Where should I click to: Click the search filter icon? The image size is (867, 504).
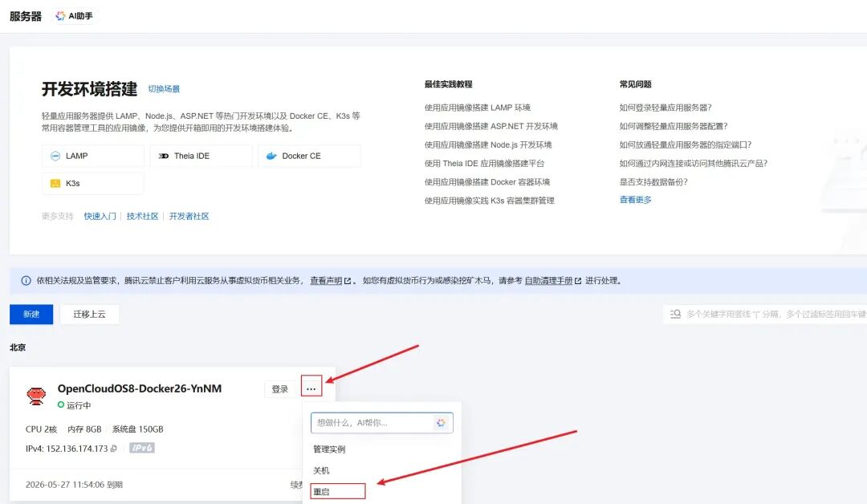pyautogui.click(x=675, y=314)
